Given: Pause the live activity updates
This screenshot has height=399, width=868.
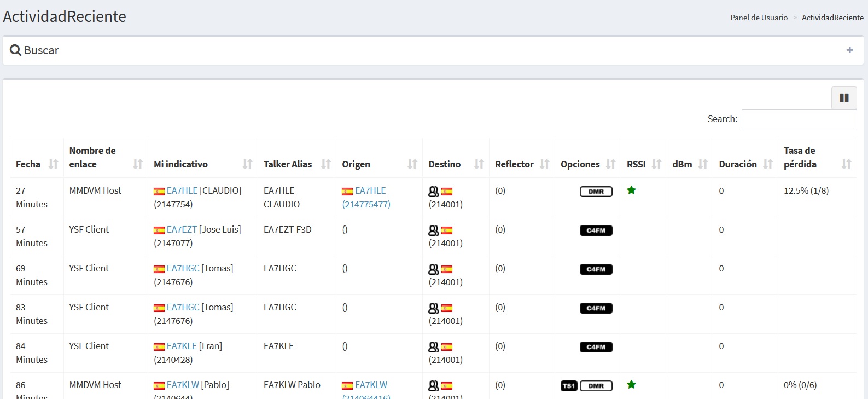Looking at the screenshot, I should [844, 98].
